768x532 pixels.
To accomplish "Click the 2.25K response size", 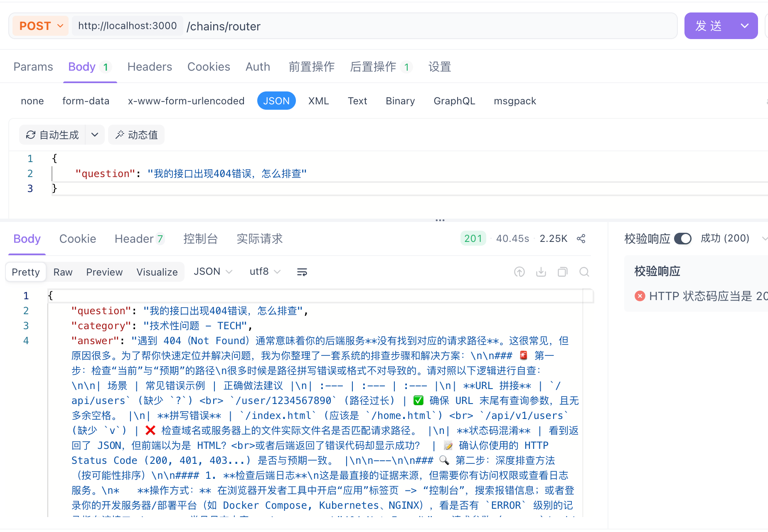I will pos(554,239).
